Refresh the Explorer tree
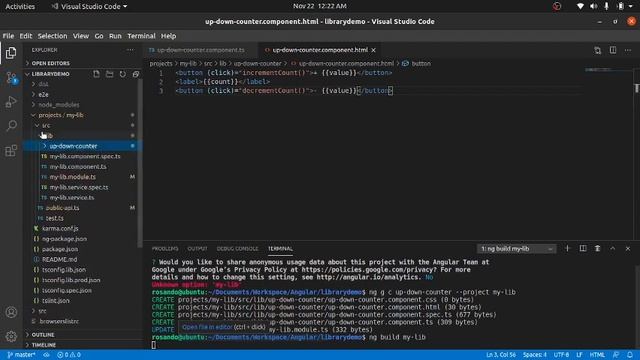The image size is (640, 360). (x=122, y=74)
